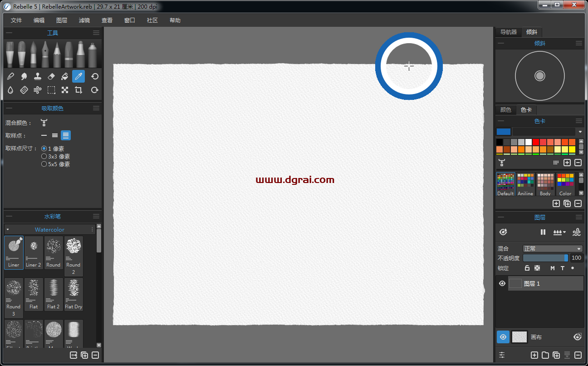Open the 水彩笔 panel menu
Viewport: 588px width, 366px height.
coord(96,216)
